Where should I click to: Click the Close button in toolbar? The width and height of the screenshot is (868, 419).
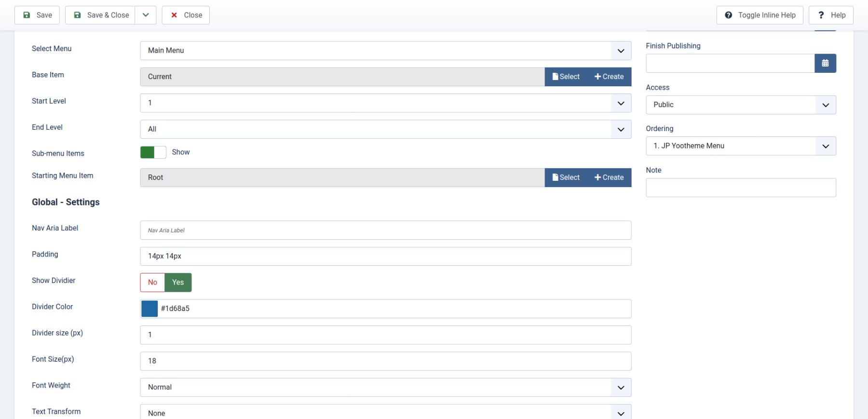[x=186, y=15]
